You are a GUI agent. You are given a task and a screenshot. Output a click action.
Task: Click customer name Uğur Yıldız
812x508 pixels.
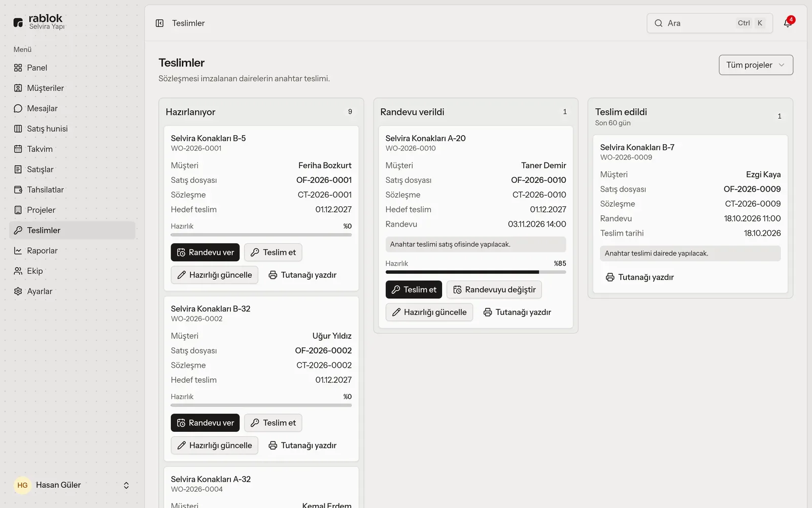[x=332, y=336]
